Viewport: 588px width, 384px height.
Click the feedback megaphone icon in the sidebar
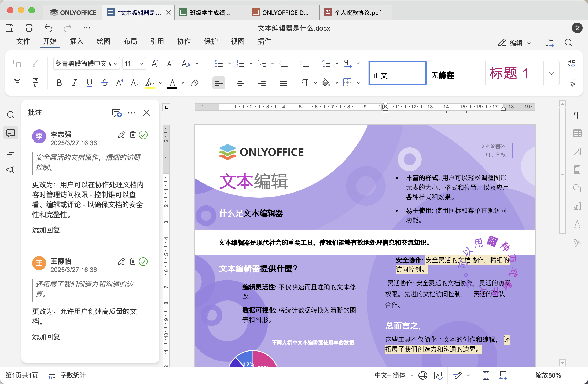[x=11, y=170]
